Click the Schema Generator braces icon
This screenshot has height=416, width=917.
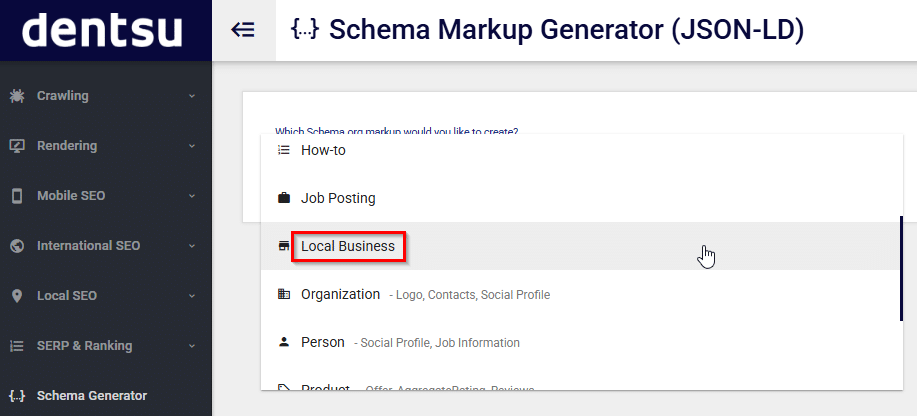point(18,396)
